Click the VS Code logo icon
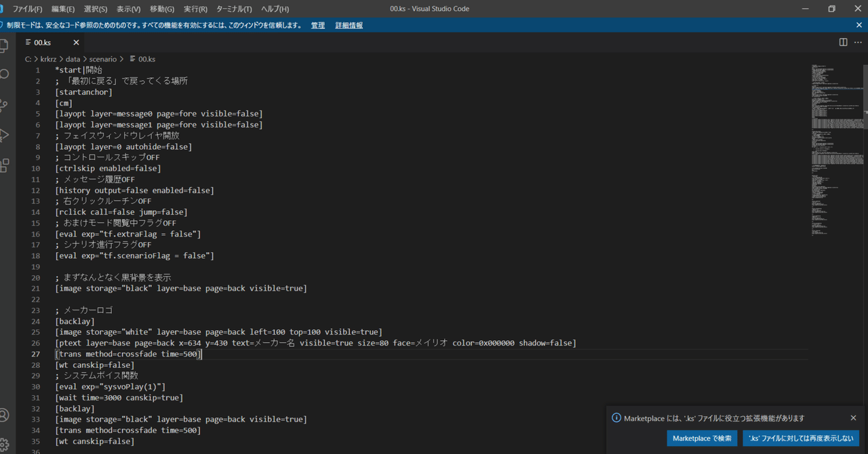This screenshot has height=454, width=868. point(2,9)
